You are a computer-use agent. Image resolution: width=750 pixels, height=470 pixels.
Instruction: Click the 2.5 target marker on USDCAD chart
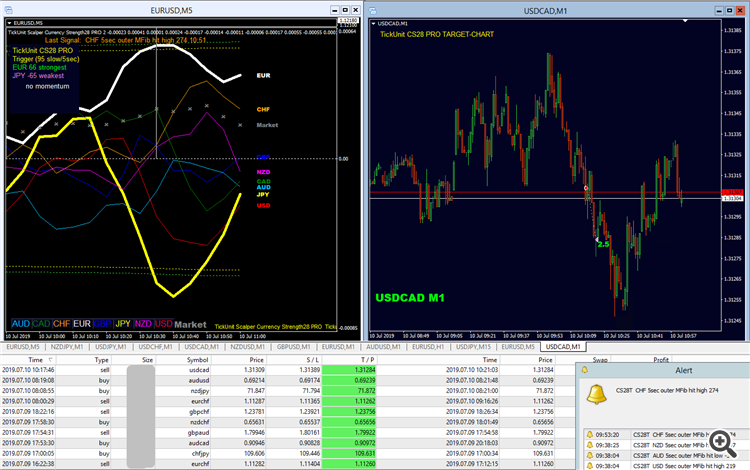[x=603, y=244]
